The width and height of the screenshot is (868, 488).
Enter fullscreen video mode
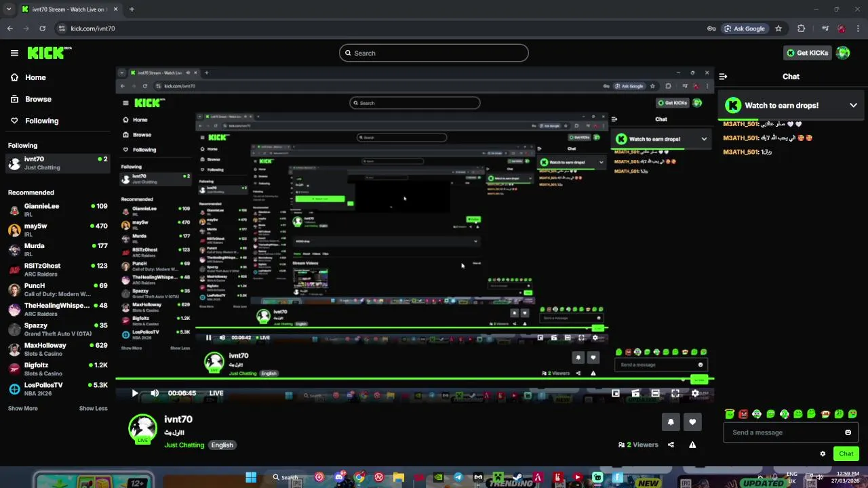coord(675,393)
